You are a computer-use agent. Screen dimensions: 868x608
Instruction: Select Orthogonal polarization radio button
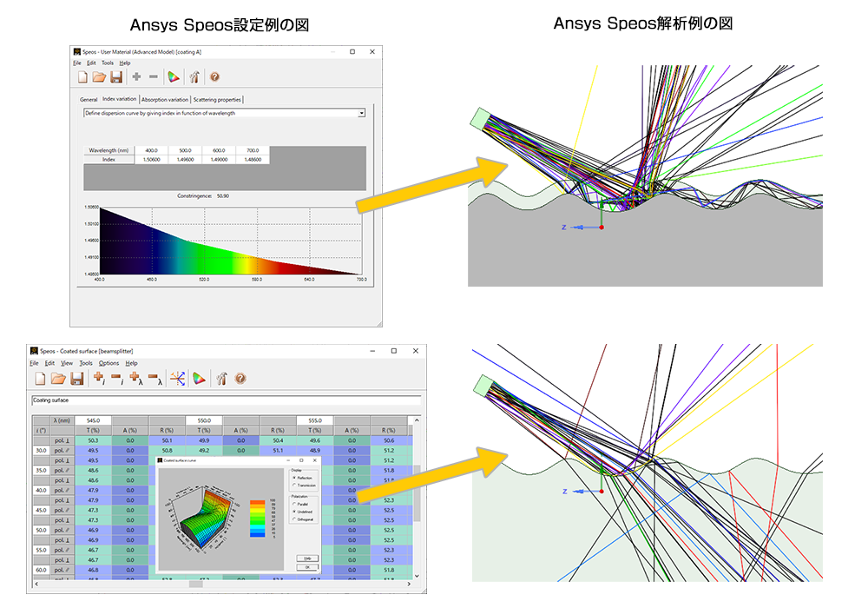coord(294,519)
